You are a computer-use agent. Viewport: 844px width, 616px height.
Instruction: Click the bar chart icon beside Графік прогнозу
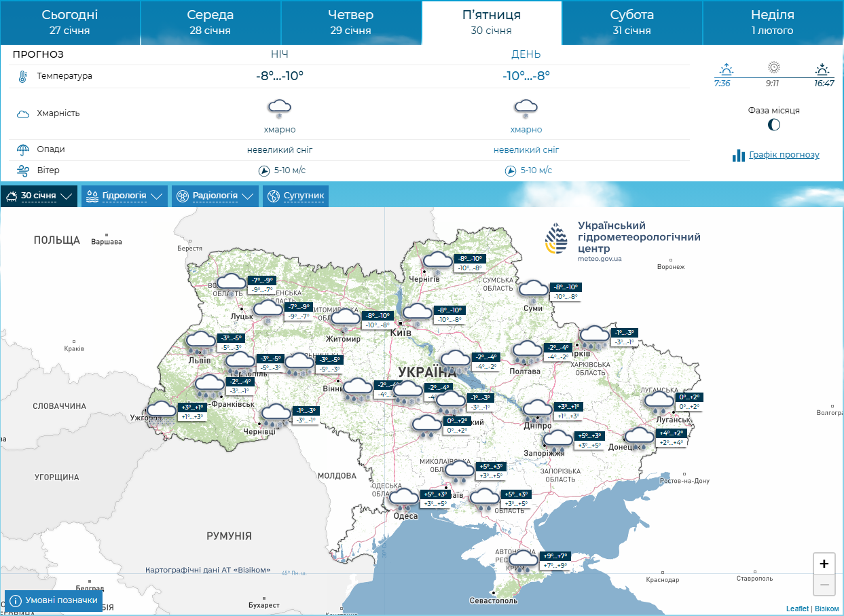(739, 156)
